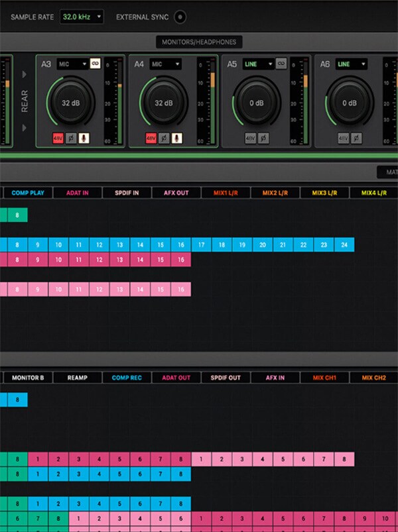Click the microphone icon on channel A3
398x532 pixels.
click(x=84, y=138)
